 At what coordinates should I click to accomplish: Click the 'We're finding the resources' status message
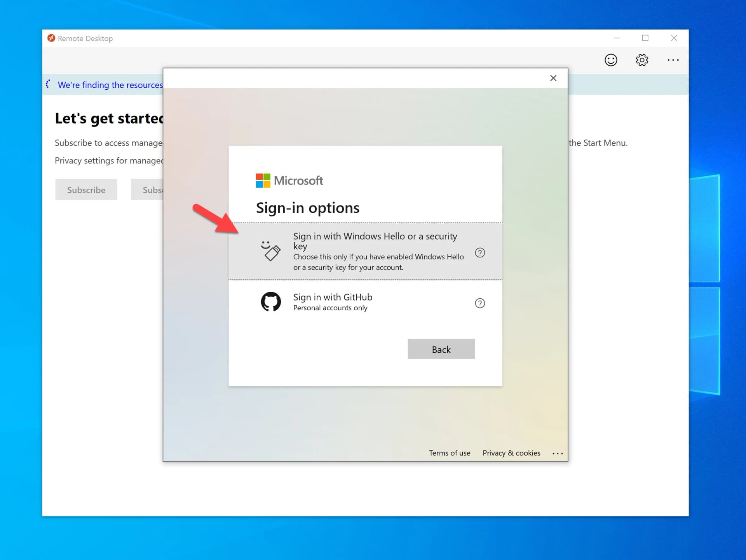[110, 85]
